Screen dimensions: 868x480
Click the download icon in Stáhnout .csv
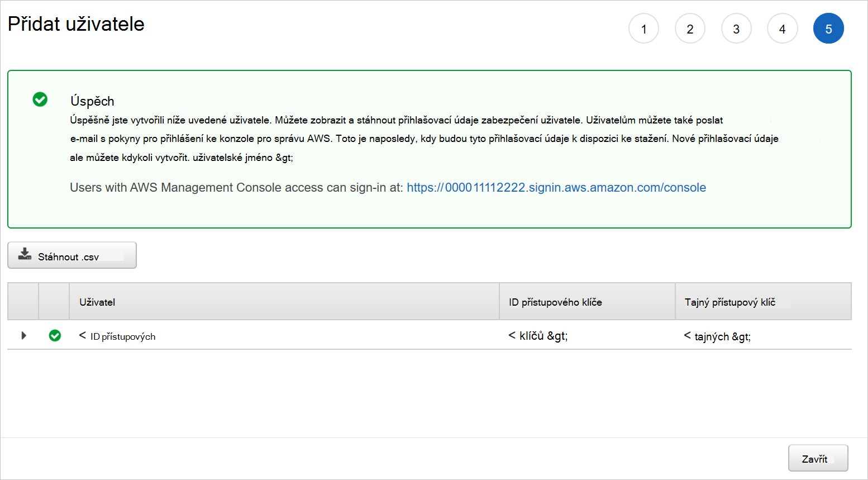pos(25,254)
